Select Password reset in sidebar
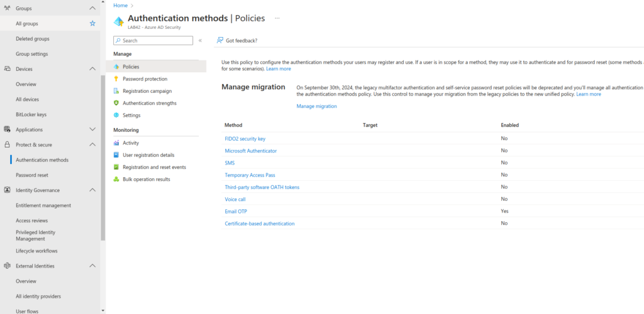This screenshot has width=644, height=314. click(32, 175)
